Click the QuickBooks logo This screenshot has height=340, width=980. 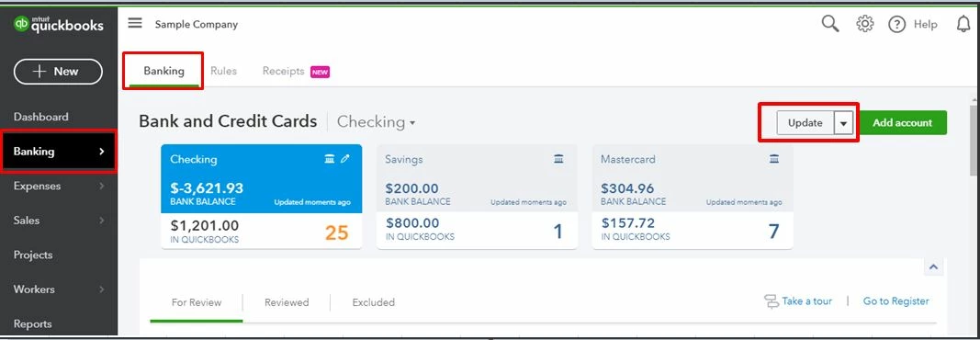[59, 25]
